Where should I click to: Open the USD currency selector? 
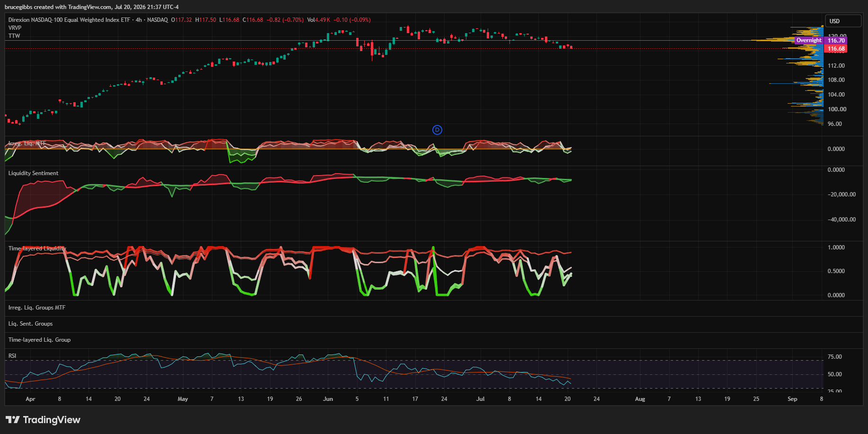(x=843, y=21)
